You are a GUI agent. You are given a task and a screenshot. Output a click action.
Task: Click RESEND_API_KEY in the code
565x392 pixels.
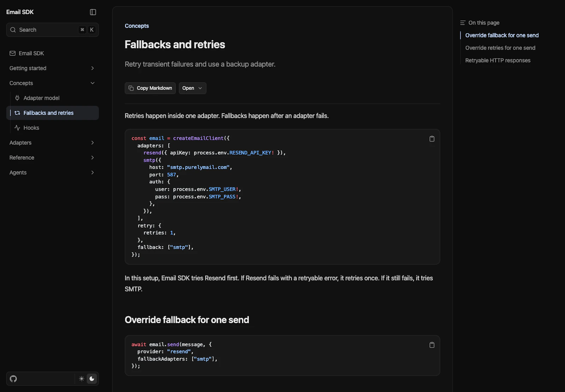[250, 153]
